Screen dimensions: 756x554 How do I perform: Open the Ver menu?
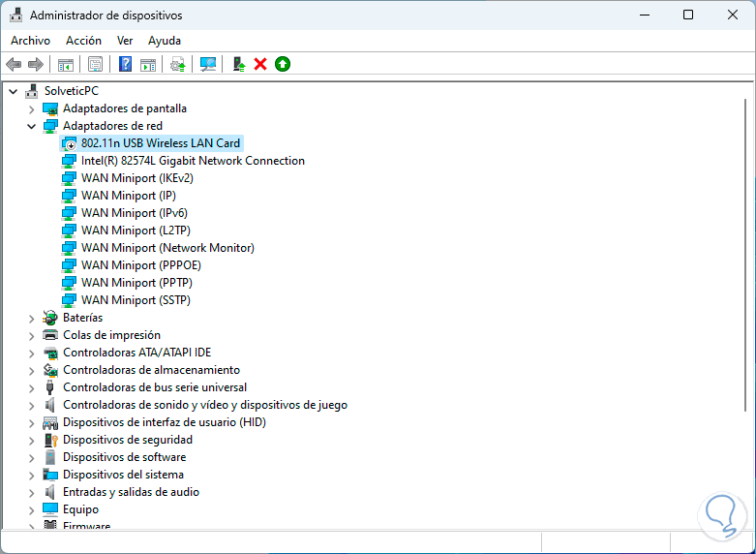point(125,41)
